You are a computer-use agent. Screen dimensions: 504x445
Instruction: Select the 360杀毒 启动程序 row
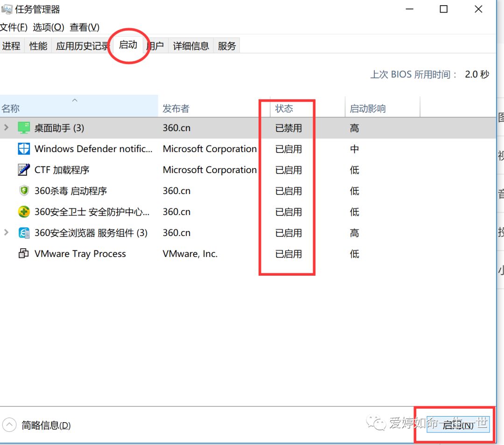(x=248, y=191)
